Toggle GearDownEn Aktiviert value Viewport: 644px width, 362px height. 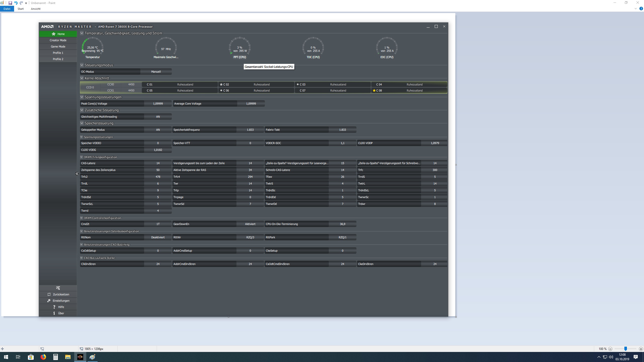click(x=250, y=224)
